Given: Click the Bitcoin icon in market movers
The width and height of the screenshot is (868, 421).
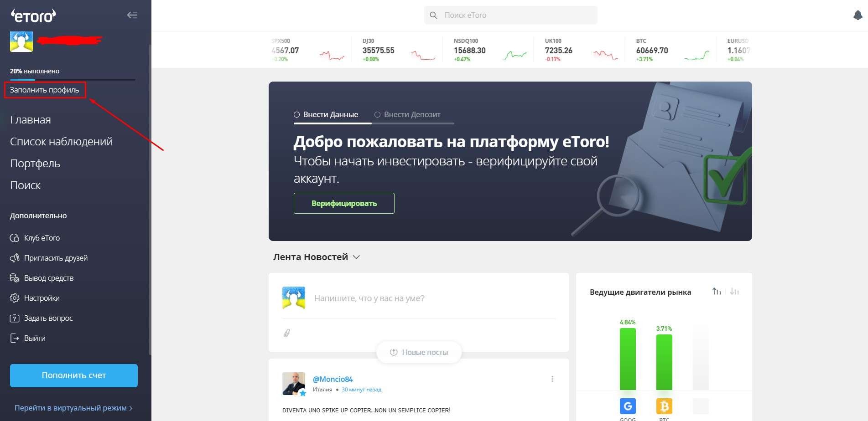Looking at the screenshot, I should (x=664, y=406).
